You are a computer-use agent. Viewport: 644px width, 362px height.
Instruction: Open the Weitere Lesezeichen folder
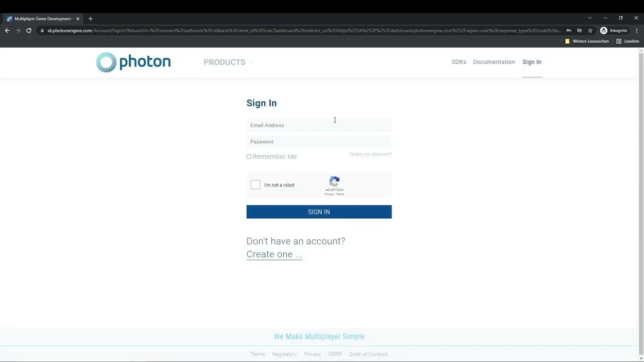click(587, 41)
